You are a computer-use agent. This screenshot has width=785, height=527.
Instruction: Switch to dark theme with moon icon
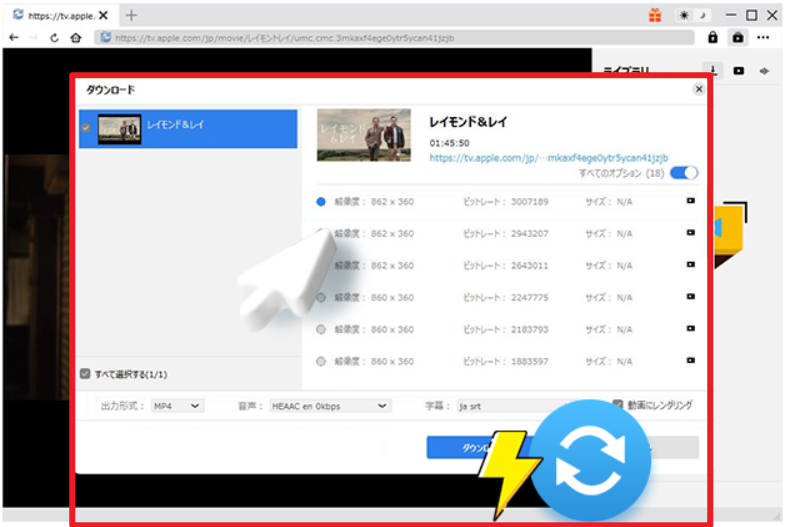coord(703,16)
